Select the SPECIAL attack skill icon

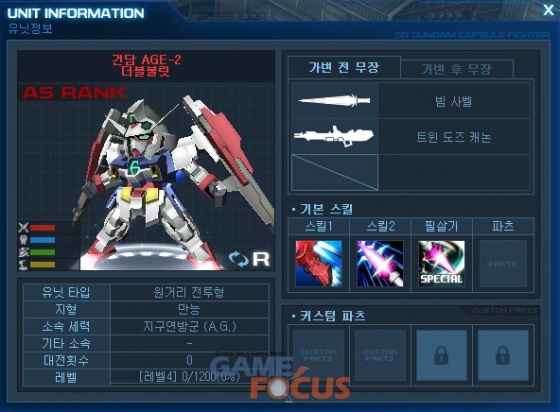(x=441, y=263)
